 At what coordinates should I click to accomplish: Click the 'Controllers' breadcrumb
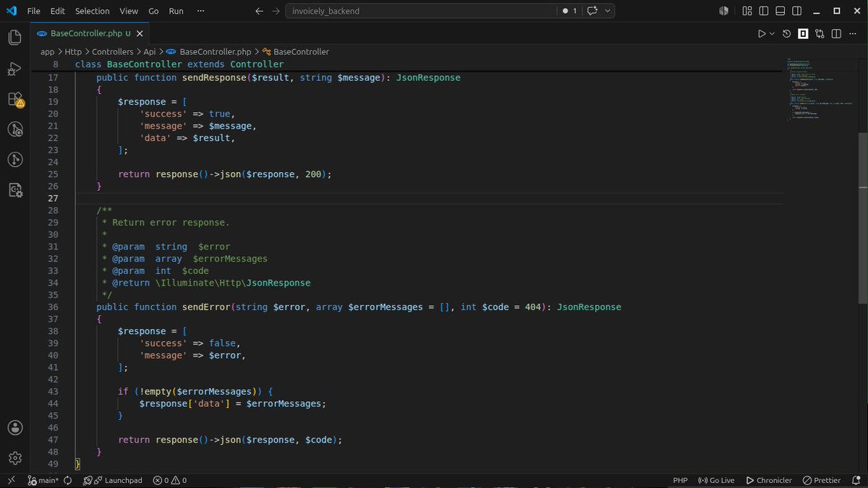click(113, 52)
